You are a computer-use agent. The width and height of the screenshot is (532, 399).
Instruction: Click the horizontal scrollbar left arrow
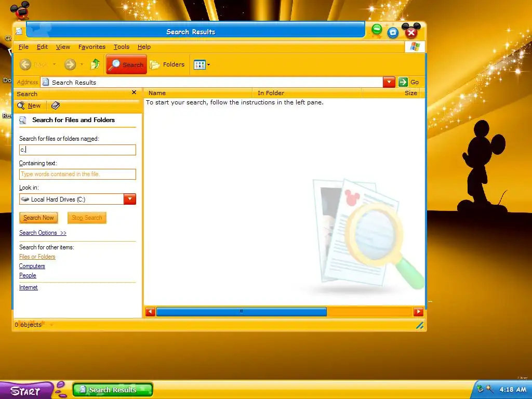pos(150,312)
